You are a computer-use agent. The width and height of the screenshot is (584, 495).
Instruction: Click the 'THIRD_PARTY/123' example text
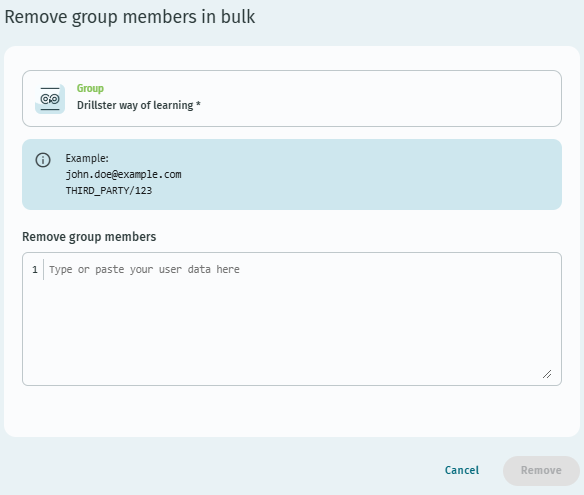pos(109,191)
